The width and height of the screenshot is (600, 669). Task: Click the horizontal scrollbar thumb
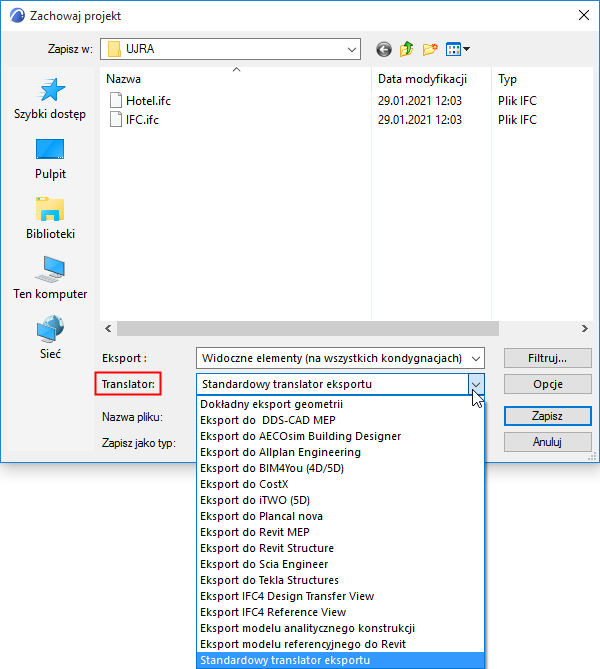[x=308, y=329]
